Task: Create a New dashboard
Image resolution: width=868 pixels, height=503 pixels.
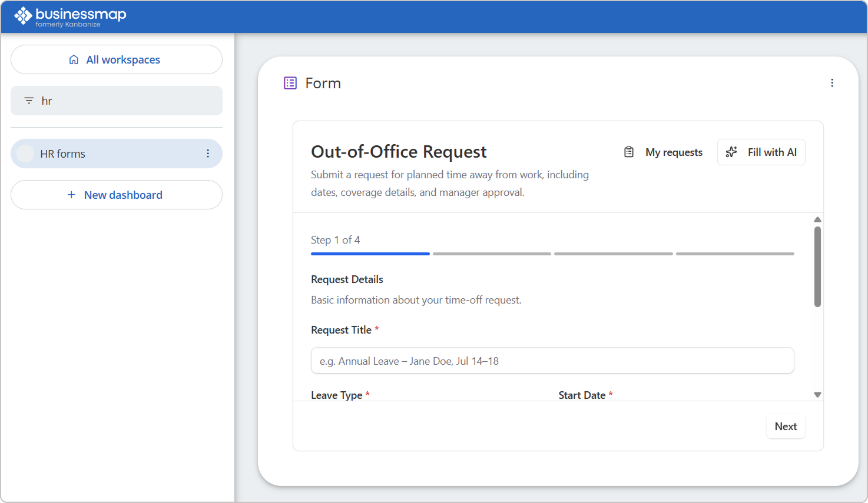Action: click(117, 195)
